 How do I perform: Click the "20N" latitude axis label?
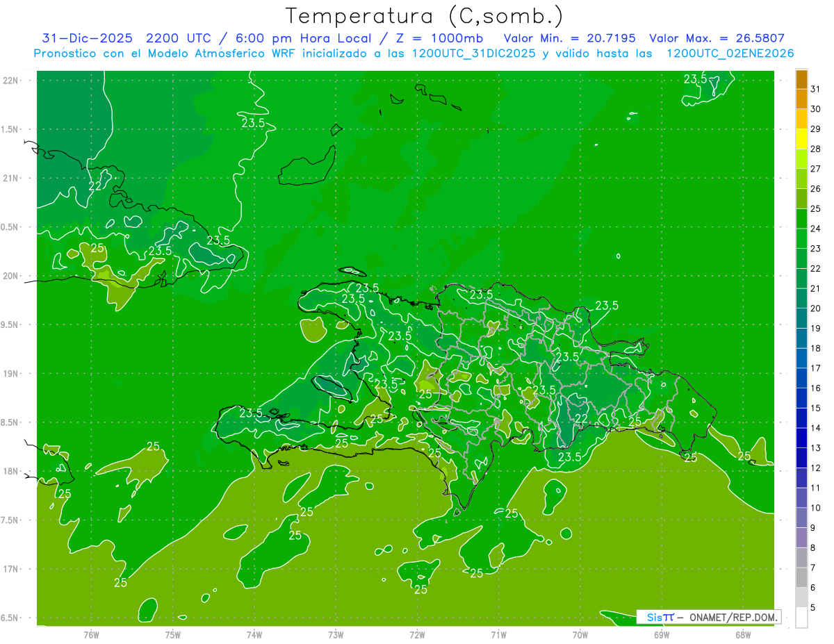11,276
